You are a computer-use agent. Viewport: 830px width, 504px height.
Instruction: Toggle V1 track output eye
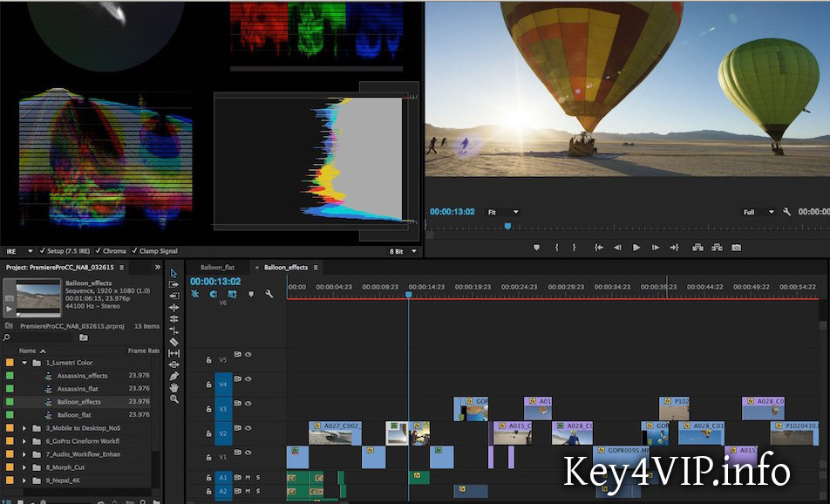click(x=248, y=452)
